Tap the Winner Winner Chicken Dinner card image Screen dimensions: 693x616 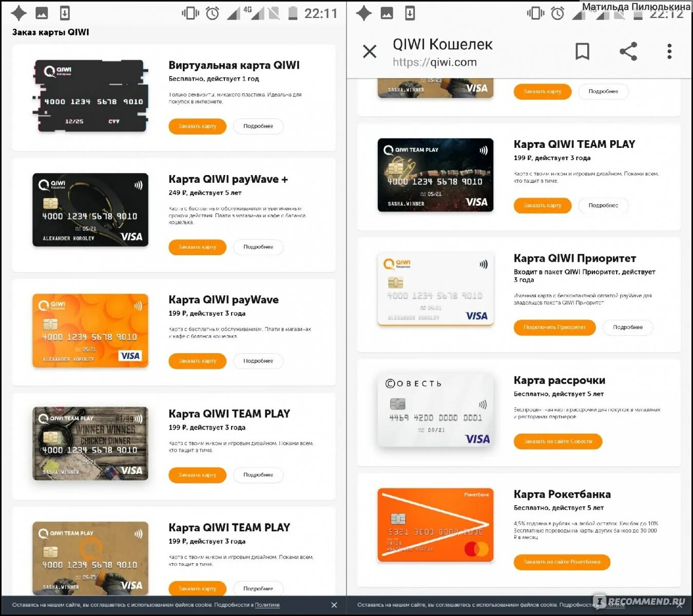[x=90, y=444]
